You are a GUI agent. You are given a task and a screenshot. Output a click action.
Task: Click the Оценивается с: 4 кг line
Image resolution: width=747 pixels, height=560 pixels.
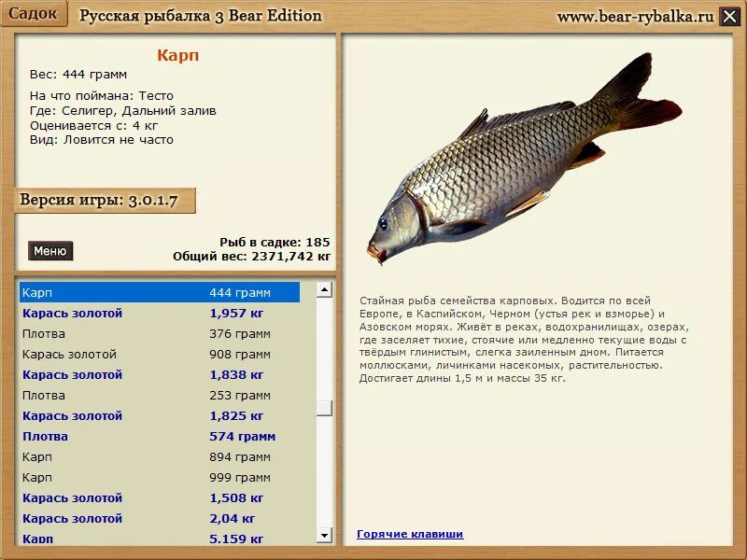93,126
